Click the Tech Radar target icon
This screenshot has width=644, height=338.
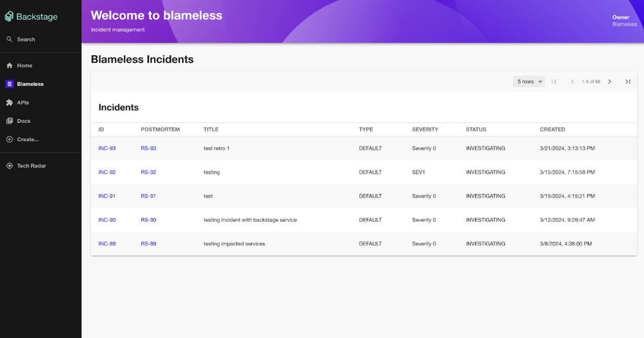point(9,166)
